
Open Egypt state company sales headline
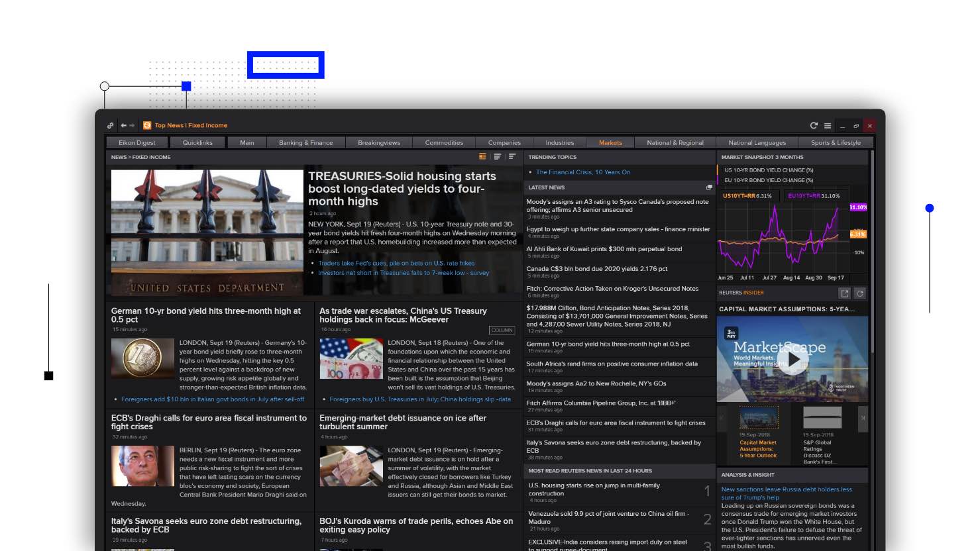coord(618,229)
